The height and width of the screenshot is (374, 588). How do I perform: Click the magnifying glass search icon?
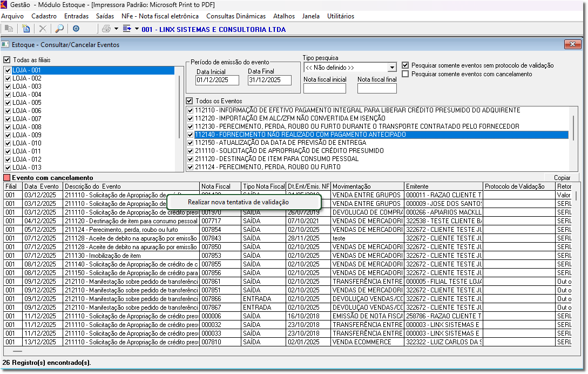(59, 29)
